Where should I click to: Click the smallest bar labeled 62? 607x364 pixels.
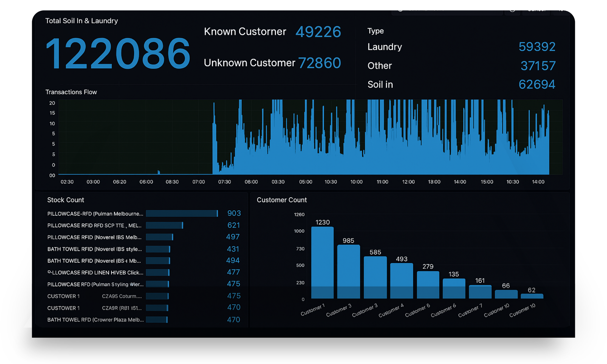pyautogui.click(x=532, y=296)
